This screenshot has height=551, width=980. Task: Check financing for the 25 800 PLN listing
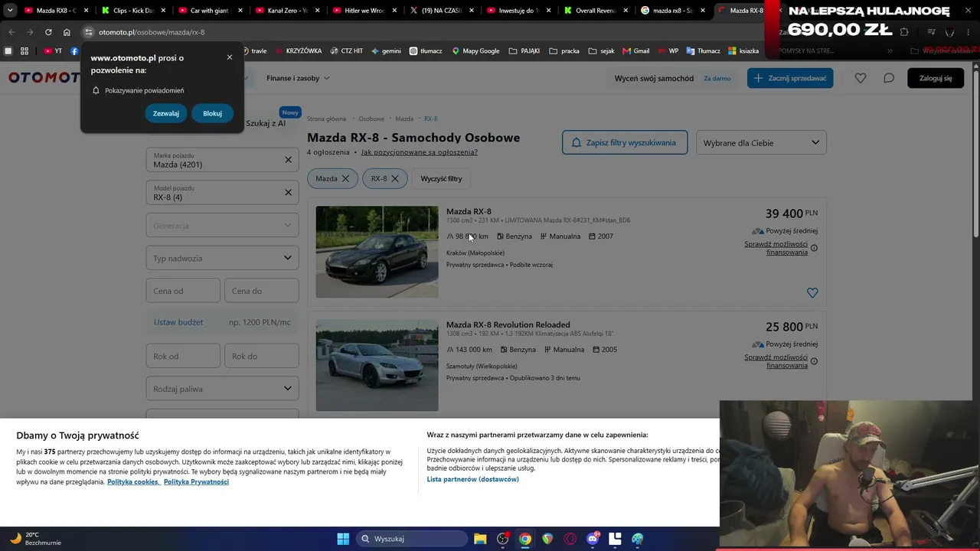[776, 361]
